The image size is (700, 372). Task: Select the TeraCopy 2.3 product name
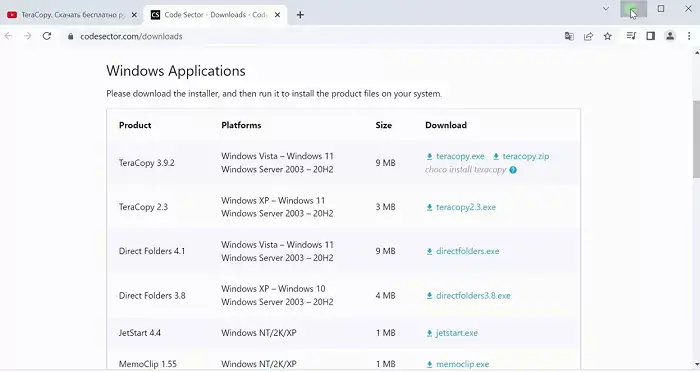[x=143, y=207]
